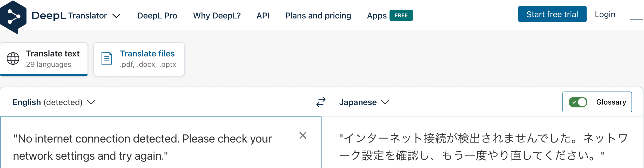644x168 pixels.
Task: Expand the DeepL Translator product dropdown
Action: 116,16
